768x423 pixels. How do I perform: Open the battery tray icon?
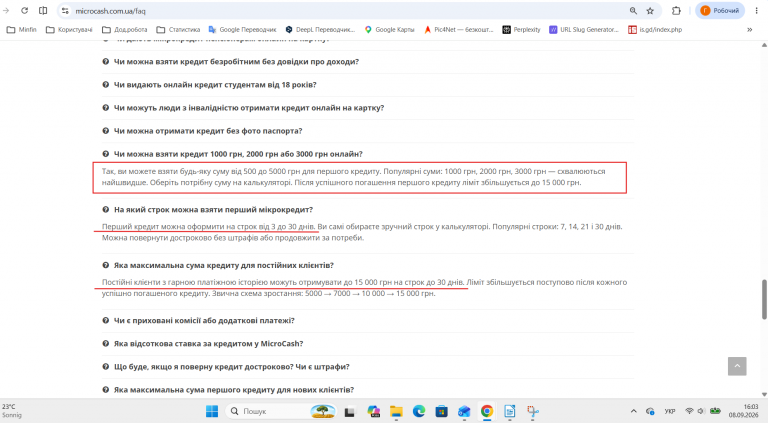coord(715,411)
